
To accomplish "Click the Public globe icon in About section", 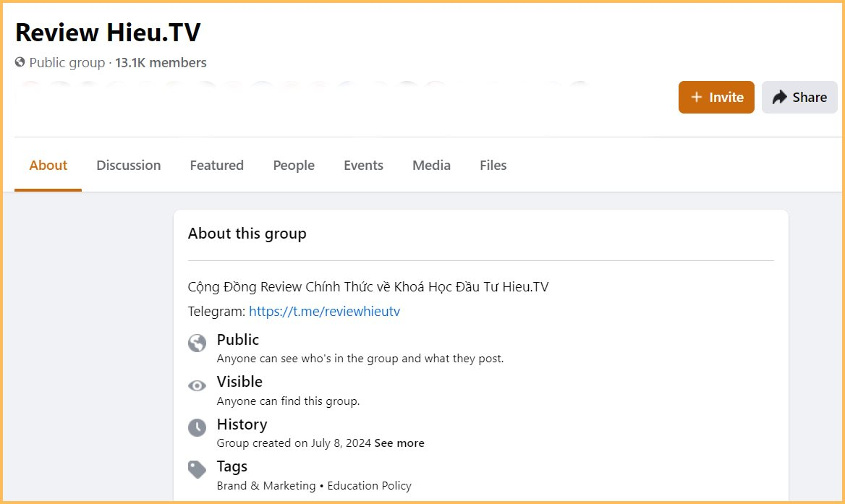I will coord(197,343).
